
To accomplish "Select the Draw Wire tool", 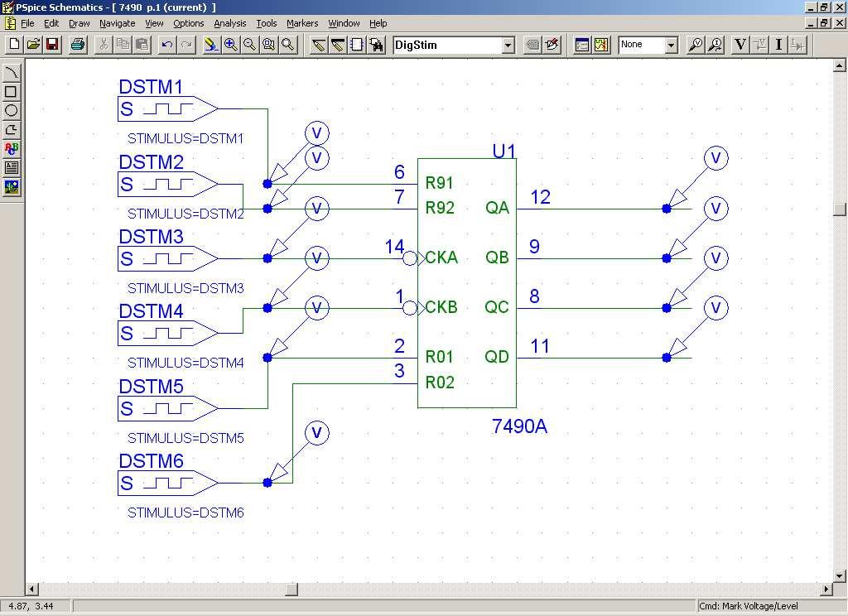I will click(319, 45).
